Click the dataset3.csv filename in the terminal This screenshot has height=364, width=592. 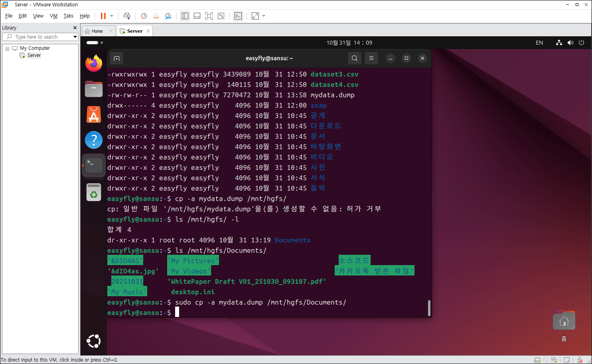pos(334,75)
